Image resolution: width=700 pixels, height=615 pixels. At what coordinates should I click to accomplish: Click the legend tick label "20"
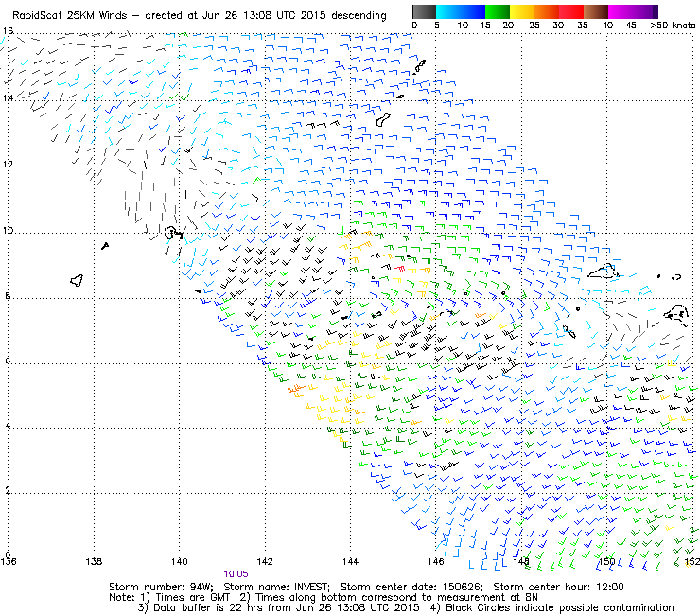[x=509, y=26]
